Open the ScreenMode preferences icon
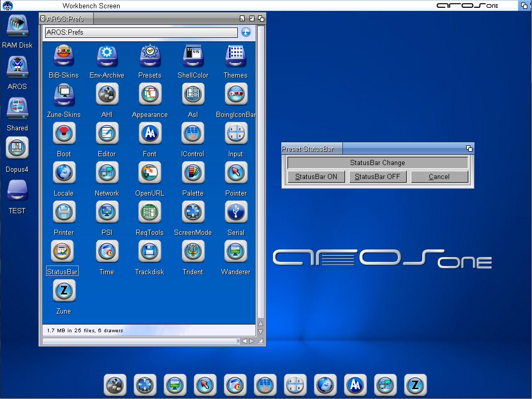Image resolution: width=532 pixels, height=399 pixels. pyautogui.click(x=193, y=212)
